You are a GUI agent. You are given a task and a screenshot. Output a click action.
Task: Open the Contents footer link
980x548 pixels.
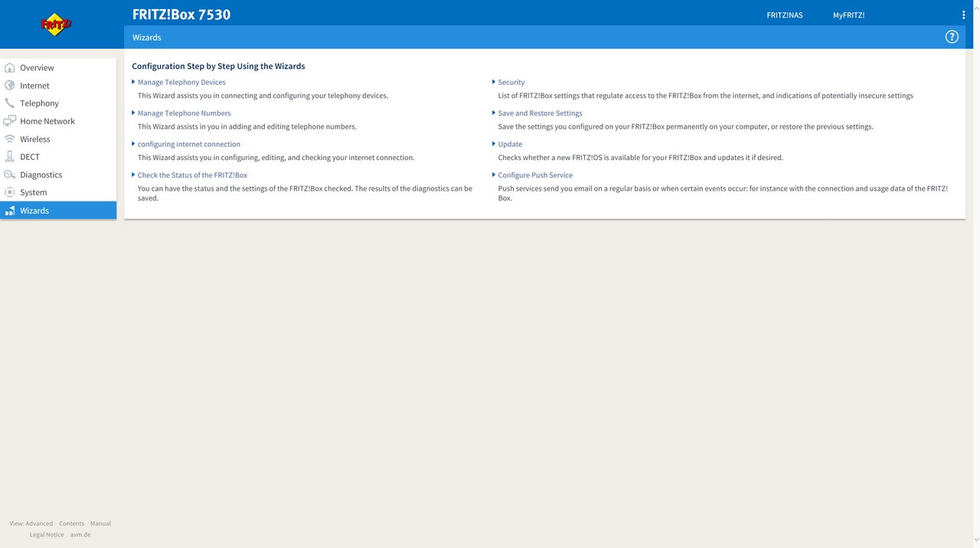[x=71, y=524]
